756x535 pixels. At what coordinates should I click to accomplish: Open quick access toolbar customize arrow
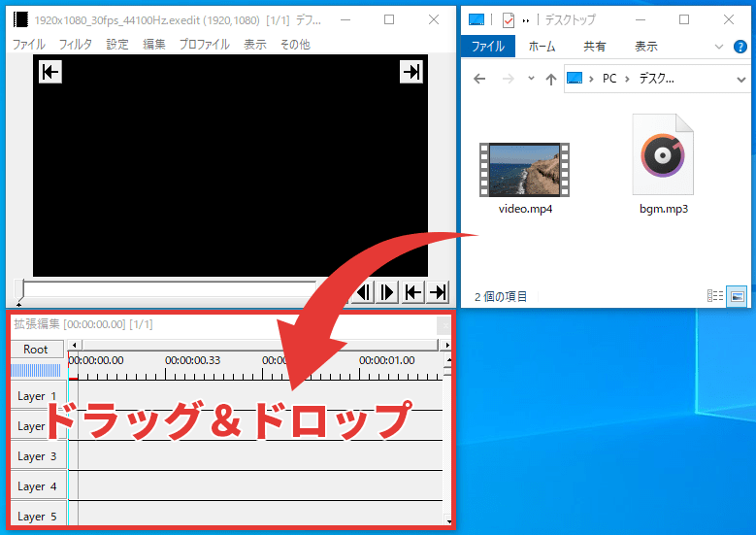pos(526,20)
